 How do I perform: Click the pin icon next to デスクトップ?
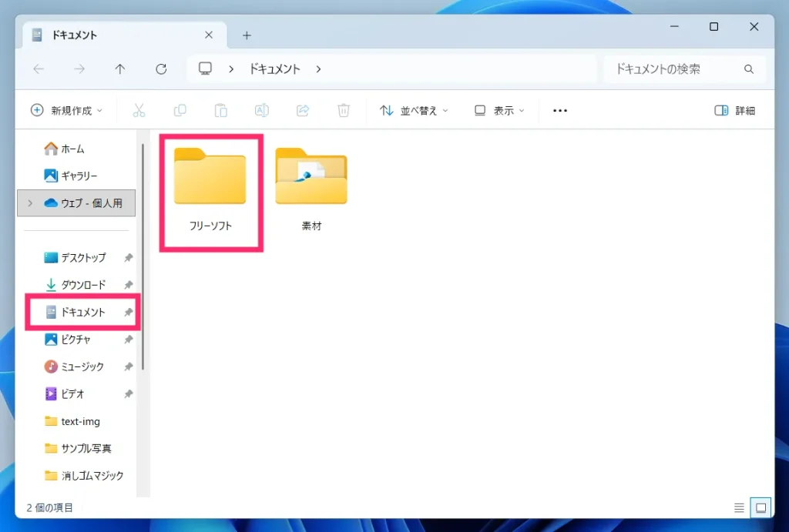click(129, 257)
